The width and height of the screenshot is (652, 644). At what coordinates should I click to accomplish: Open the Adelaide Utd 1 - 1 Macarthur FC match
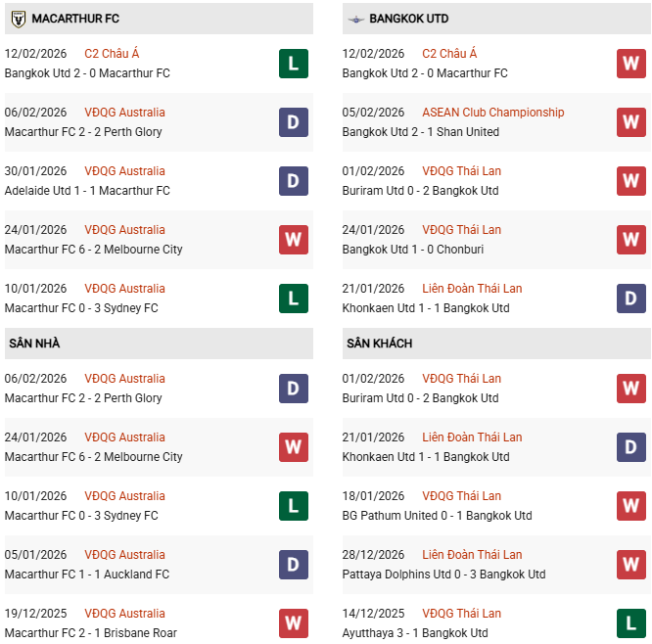[x=87, y=191]
